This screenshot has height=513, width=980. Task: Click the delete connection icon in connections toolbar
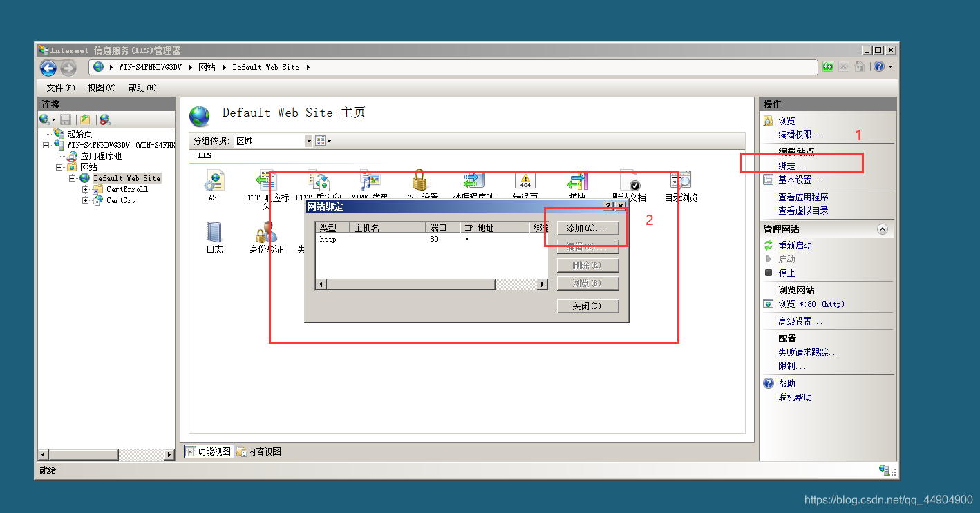pyautogui.click(x=104, y=119)
